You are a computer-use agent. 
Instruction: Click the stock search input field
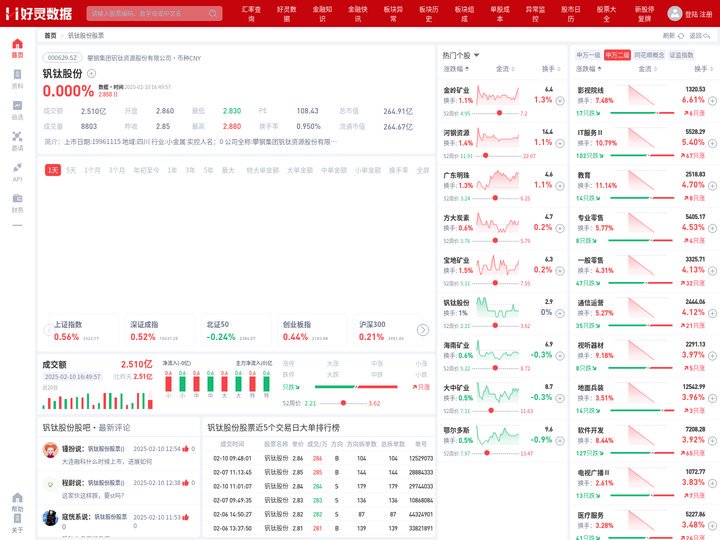click(154, 13)
